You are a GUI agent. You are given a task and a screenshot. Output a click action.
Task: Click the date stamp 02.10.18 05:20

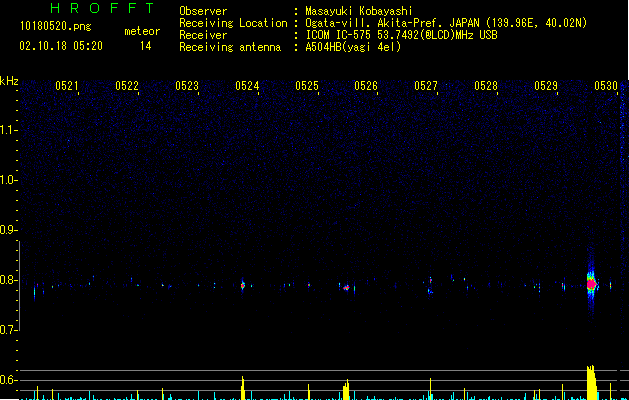coord(61,46)
